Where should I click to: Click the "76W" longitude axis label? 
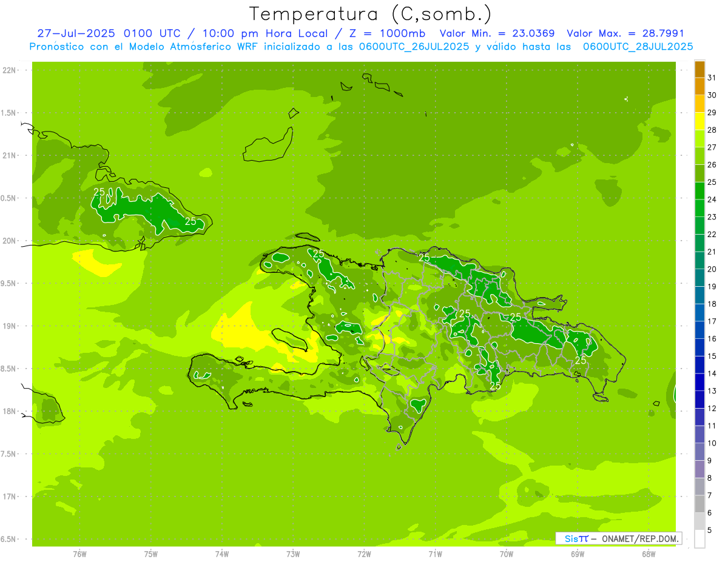click(x=79, y=554)
